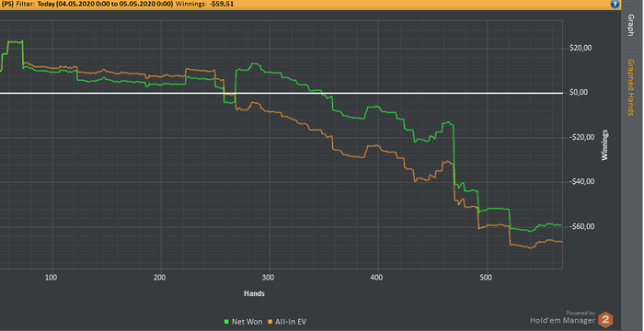Switch to the Graph side tab
644x331 pixels.
point(632,25)
